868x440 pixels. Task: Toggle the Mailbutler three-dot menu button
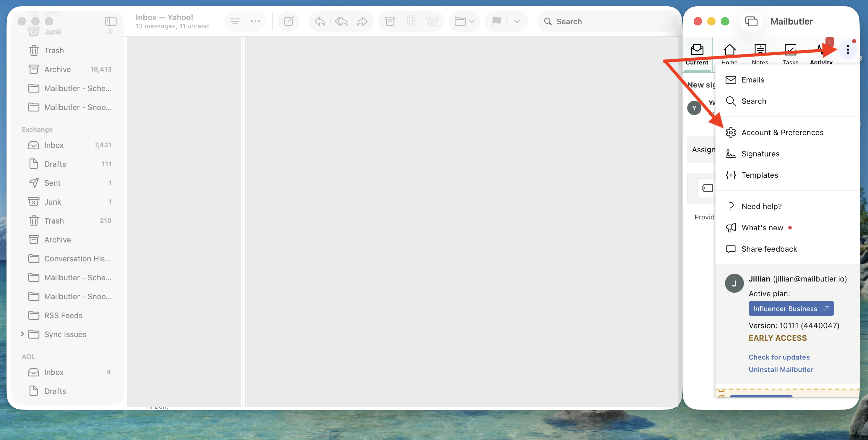coord(847,50)
